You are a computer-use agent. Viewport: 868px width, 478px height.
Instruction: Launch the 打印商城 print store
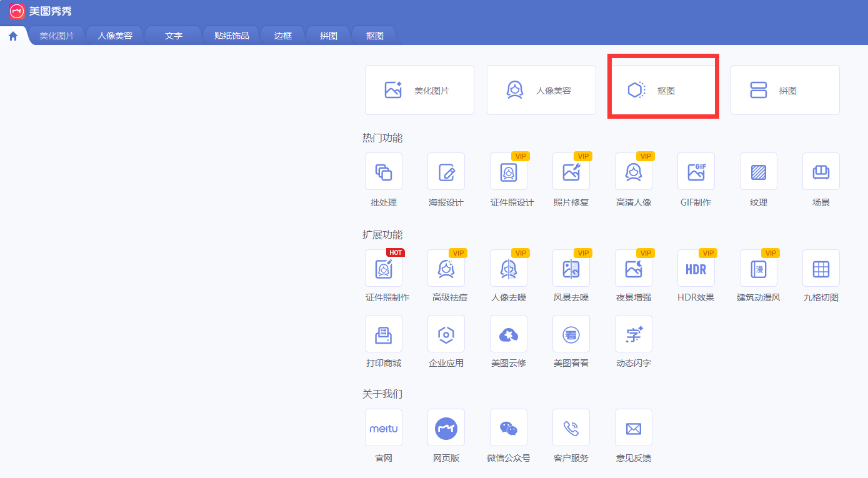[x=383, y=334]
